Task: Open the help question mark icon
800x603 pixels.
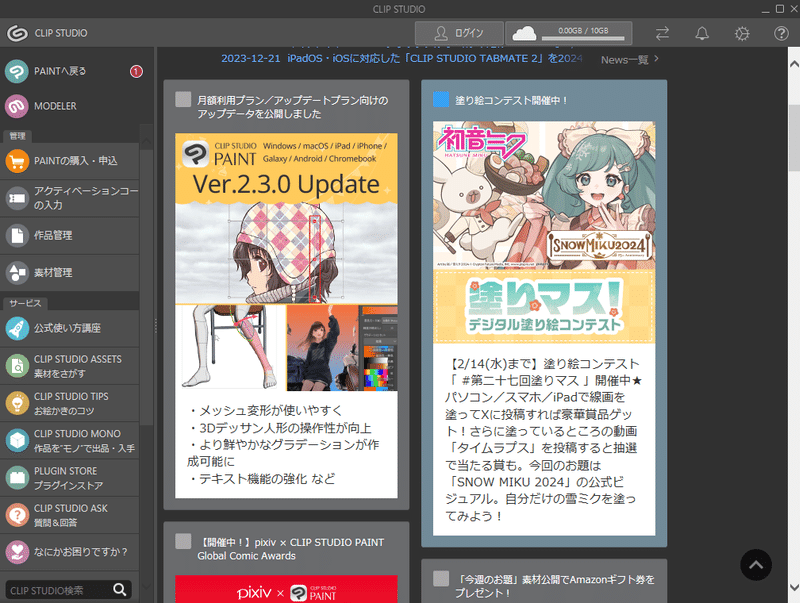Action: (x=781, y=34)
